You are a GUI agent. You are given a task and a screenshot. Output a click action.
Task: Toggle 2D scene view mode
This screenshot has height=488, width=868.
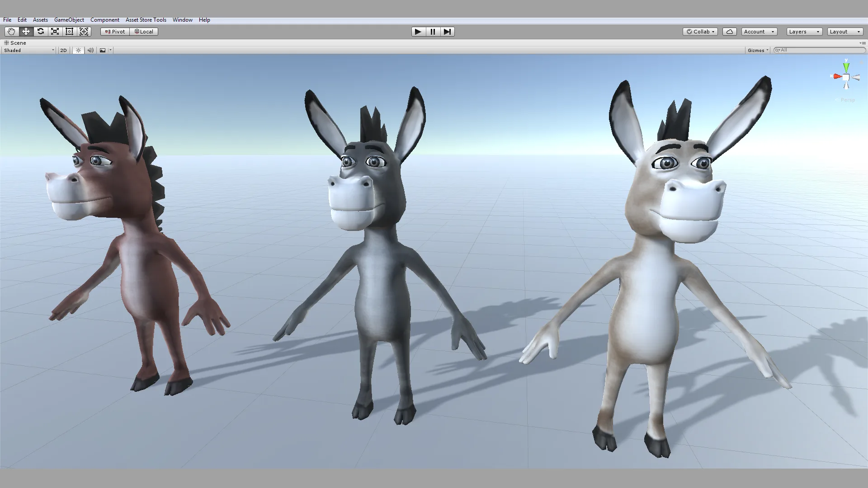64,50
